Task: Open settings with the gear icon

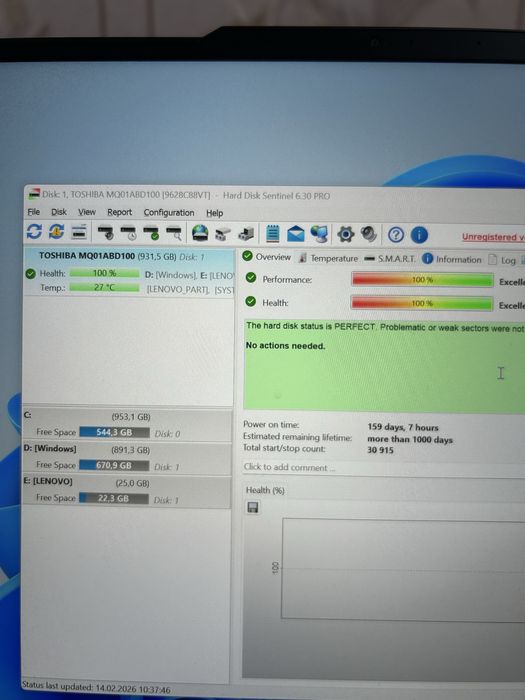Action: coord(346,234)
